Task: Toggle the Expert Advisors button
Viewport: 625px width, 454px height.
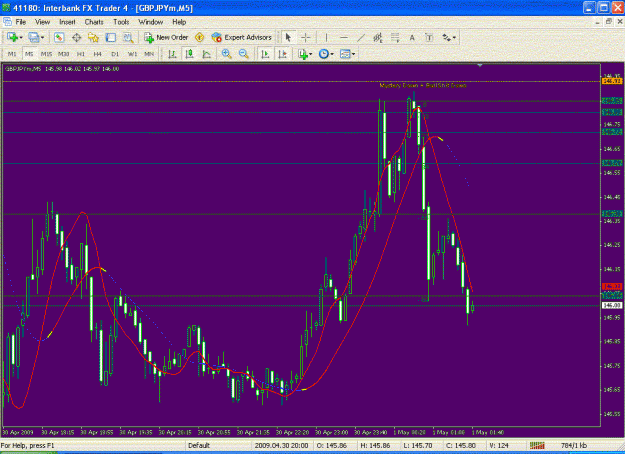Action: point(242,37)
